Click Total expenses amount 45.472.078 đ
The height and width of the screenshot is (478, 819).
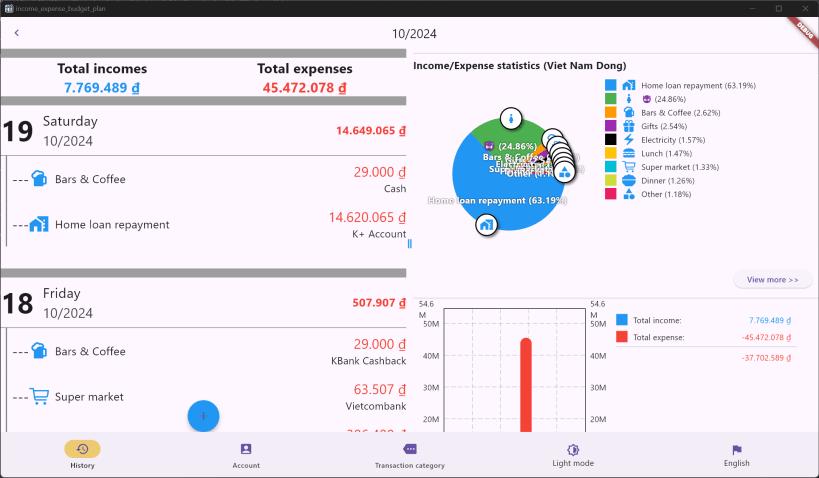point(305,88)
